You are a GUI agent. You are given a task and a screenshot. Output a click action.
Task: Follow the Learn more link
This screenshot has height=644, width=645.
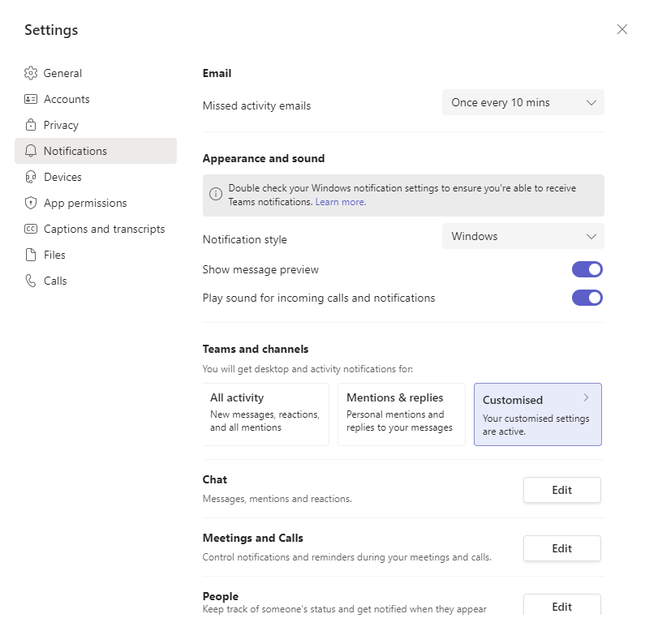pos(341,202)
